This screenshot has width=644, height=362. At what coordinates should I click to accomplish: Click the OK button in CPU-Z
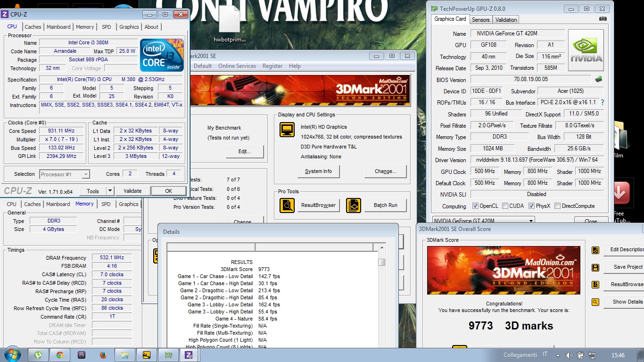coord(168,191)
